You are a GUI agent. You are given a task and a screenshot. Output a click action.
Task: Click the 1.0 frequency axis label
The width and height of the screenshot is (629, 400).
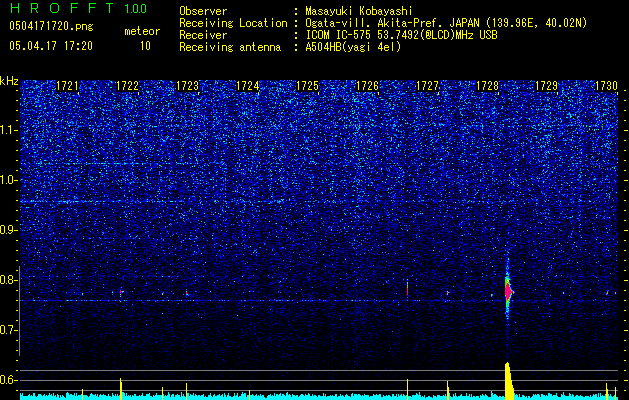8,180
